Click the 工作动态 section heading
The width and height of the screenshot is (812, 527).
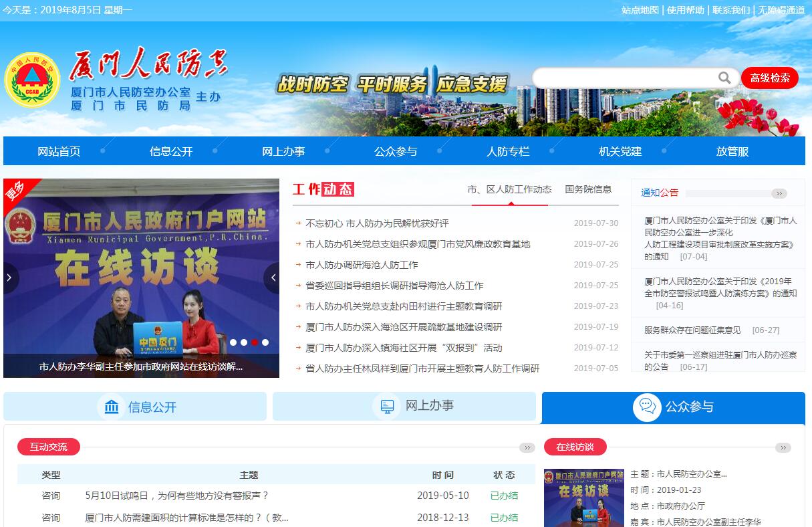pos(323,189)
